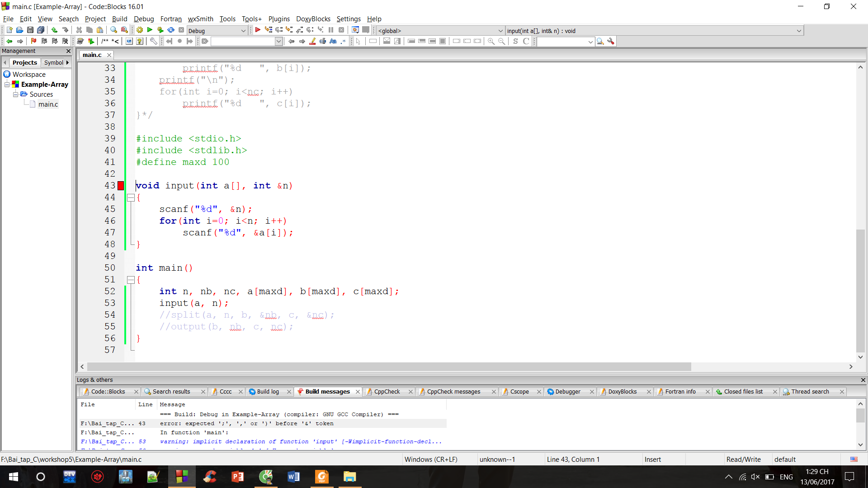Open the Build menu
Screen dimensions: 868x488
119,19
